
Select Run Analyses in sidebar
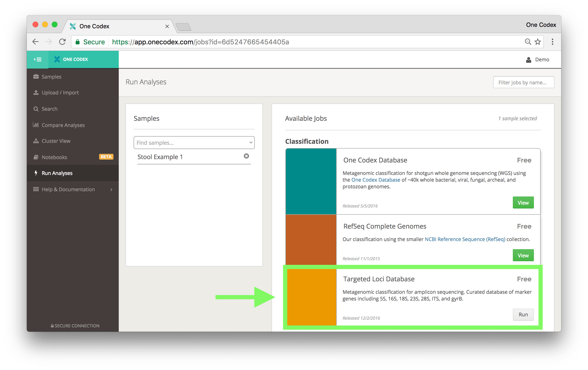(73, 173)
